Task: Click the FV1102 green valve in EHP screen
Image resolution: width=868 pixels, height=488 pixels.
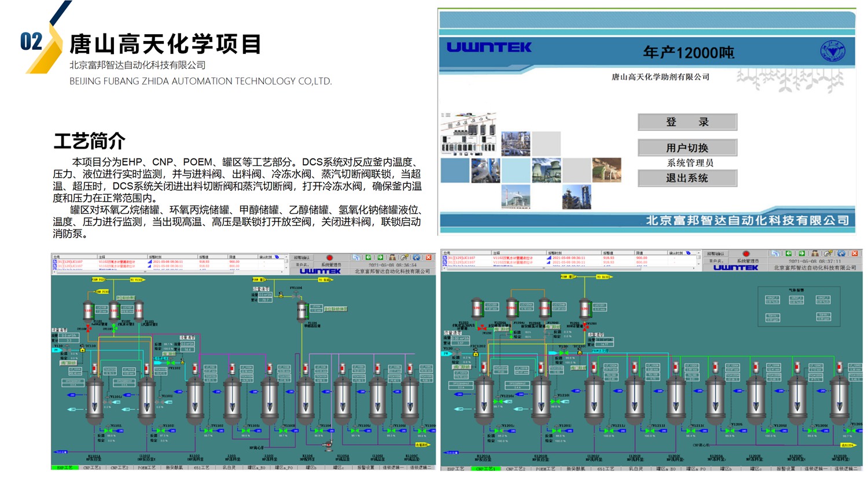Action: coord(171,363)
